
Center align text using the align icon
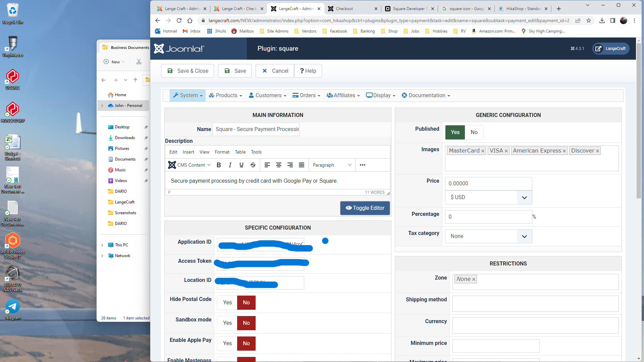pyautogui.click(x=278, y=165)
